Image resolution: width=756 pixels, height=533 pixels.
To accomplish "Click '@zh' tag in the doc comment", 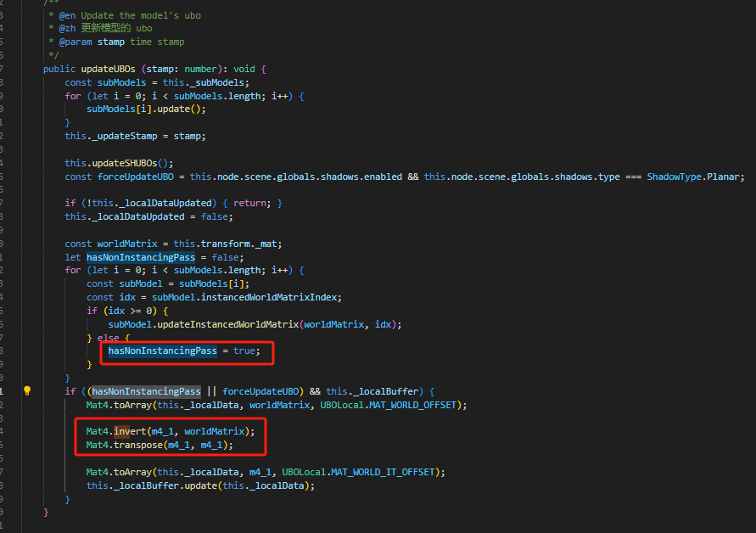I will [x=68, y=29].
